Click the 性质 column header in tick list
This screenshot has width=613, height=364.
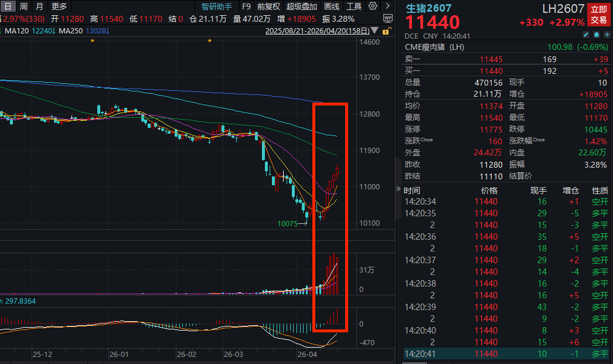click(x=600, y=191)
